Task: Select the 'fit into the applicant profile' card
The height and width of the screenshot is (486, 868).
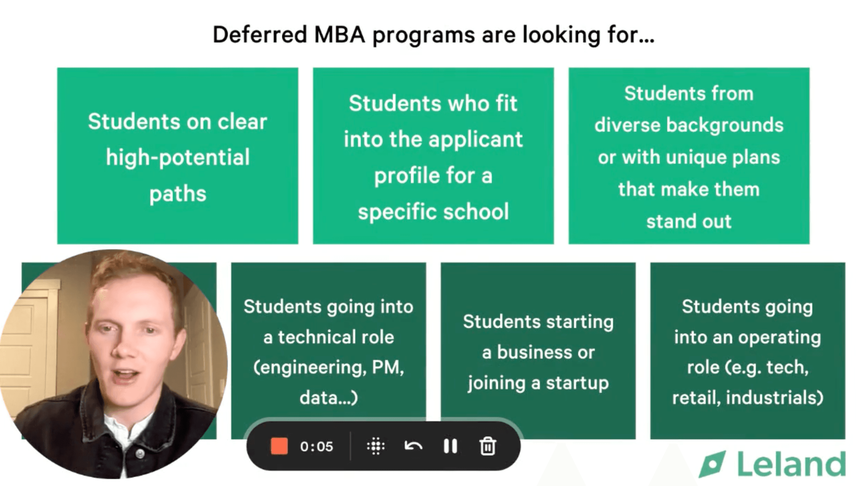Action: tap(433, 156)
